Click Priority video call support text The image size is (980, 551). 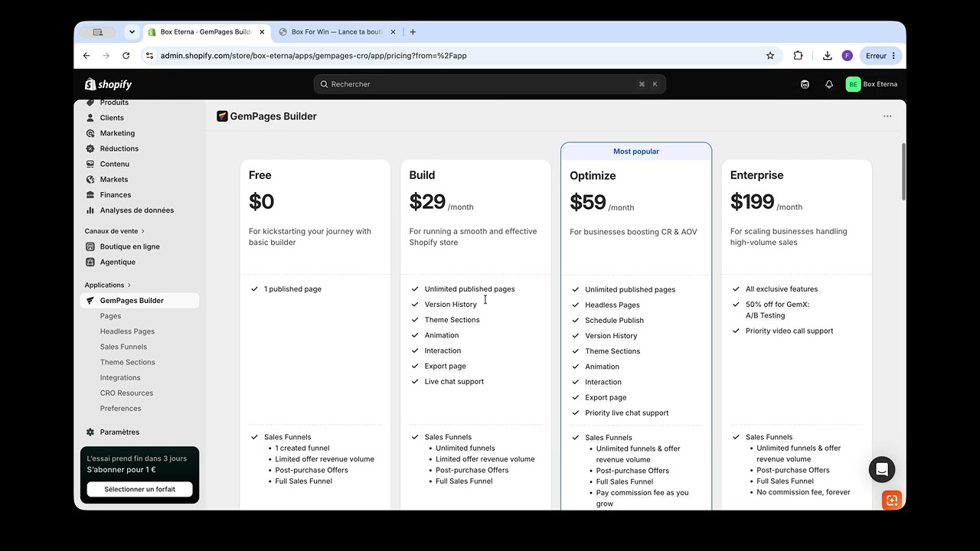click(789, 331)
